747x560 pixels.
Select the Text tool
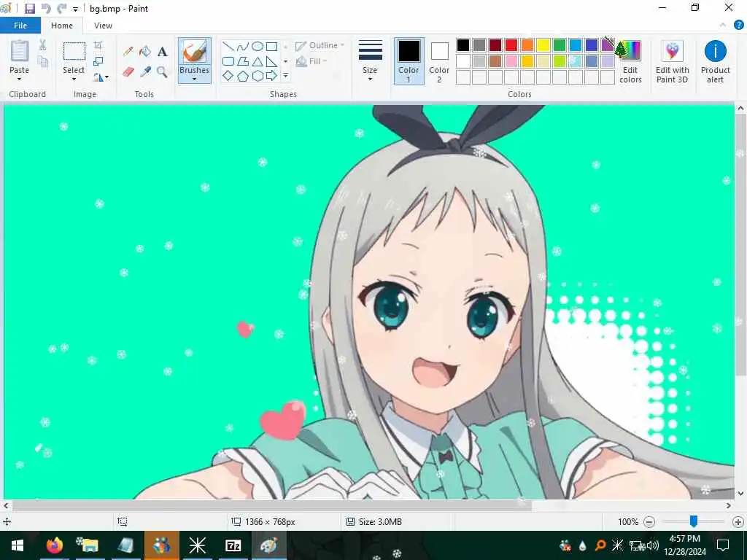pos(163,51)
